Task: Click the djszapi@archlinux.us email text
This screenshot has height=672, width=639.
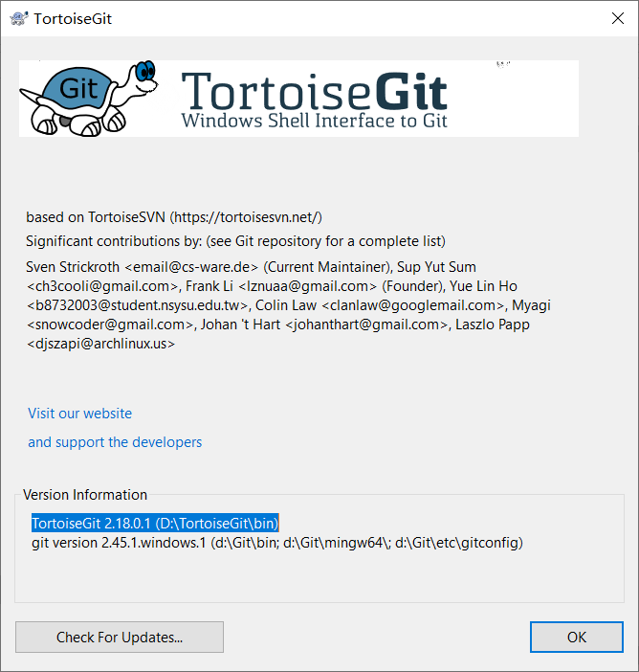Action: coord(100,344)
